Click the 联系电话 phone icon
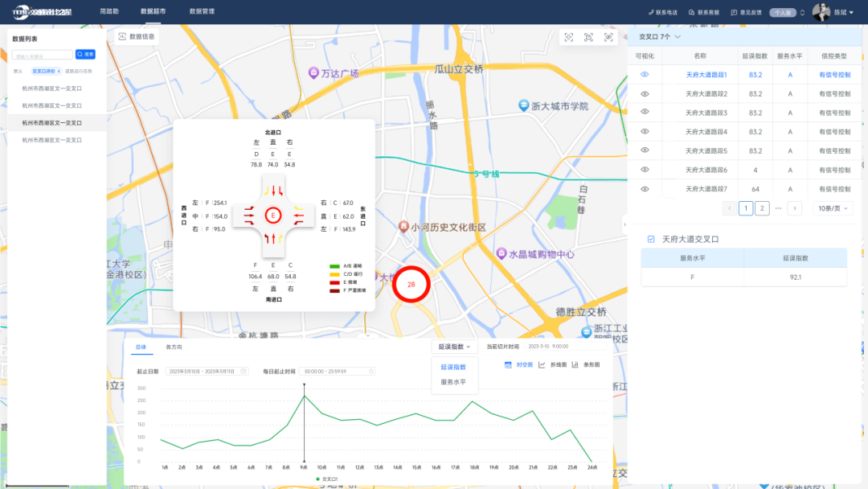The image size is (868, 489). pyautogui.click(x=651, y=13)
